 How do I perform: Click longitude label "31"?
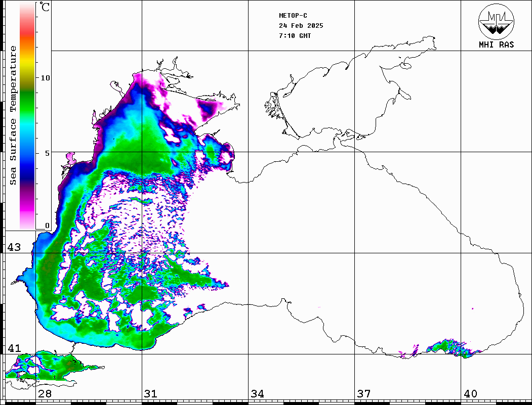(x=151, y=393)
